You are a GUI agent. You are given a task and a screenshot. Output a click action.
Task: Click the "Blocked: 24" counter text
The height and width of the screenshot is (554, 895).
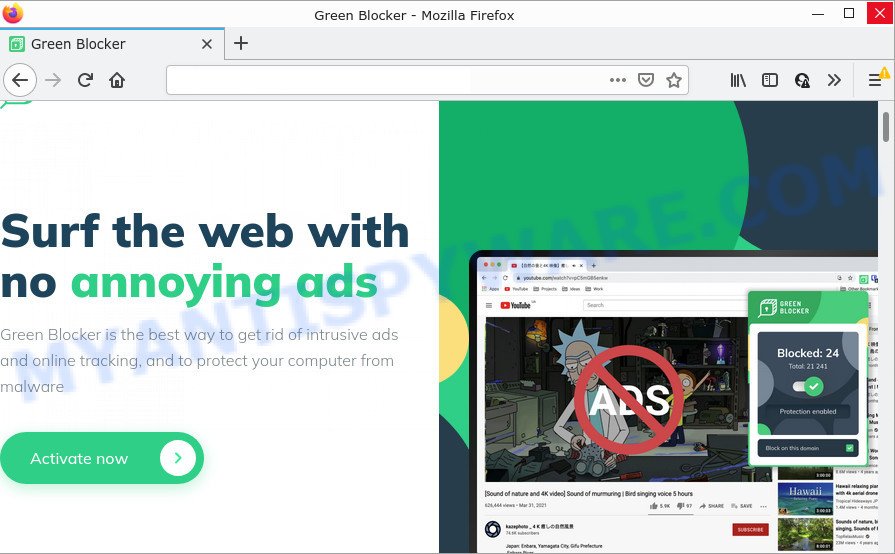808,353
